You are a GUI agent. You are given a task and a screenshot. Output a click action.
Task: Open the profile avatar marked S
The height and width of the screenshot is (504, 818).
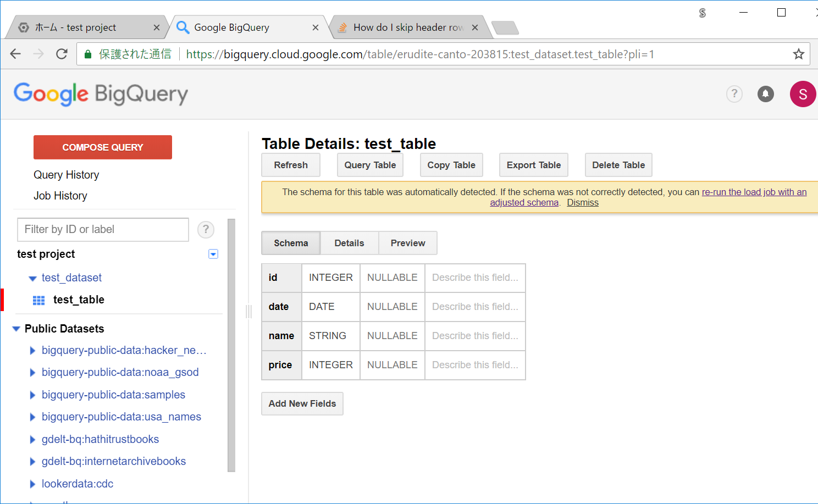point(802,94)
